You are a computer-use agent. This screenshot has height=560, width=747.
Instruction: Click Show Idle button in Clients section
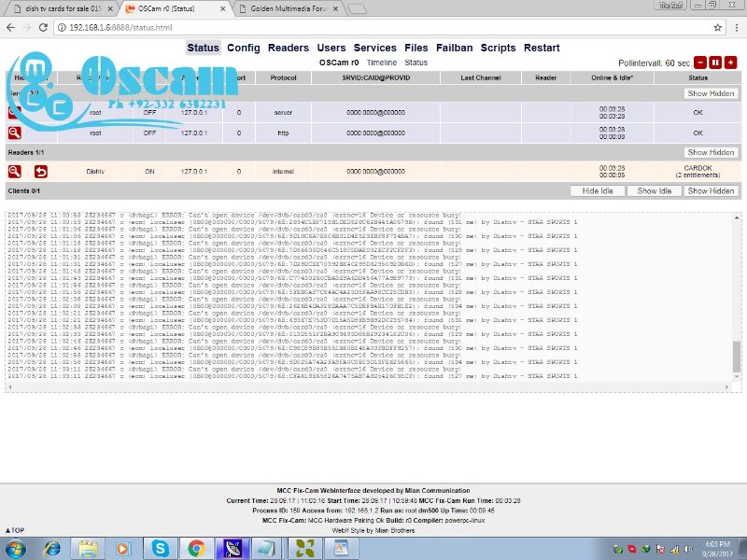pos(655,191)
